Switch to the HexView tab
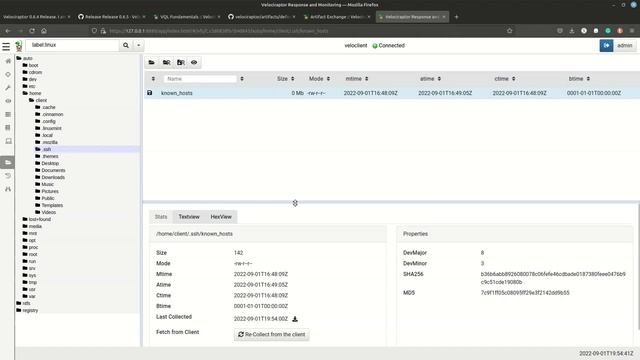Image resolution: width=640 pixels, height=360 pixels. (221, 217)
